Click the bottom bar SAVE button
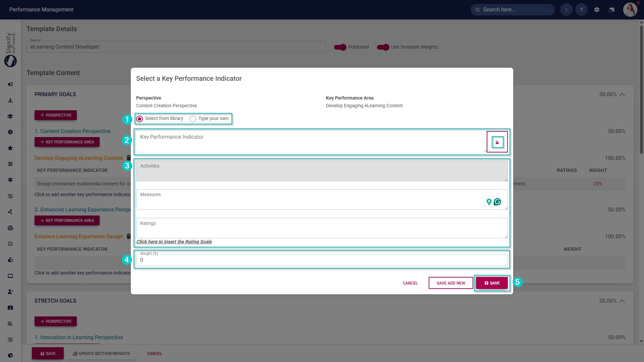Image resolution: width=644 pixels, height=362 pixels. pyautogui.click(x=48, y=354)
